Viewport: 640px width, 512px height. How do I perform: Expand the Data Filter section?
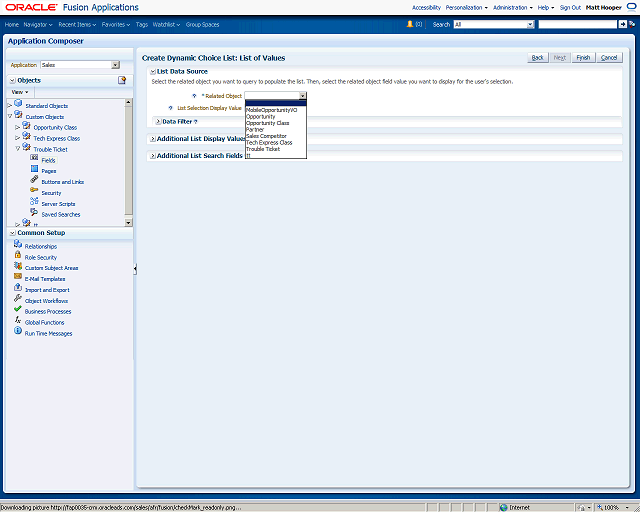(x=158, y=122)
